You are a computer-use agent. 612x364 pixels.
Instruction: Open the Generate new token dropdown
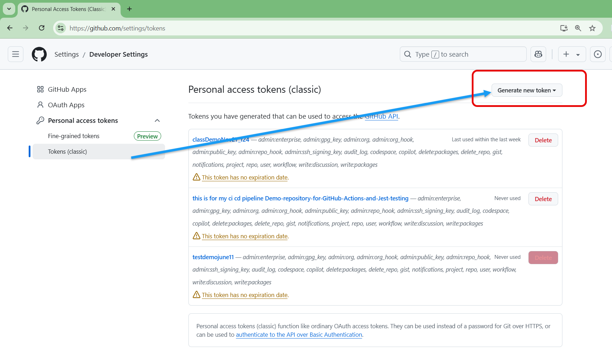(x=526, y=90)
